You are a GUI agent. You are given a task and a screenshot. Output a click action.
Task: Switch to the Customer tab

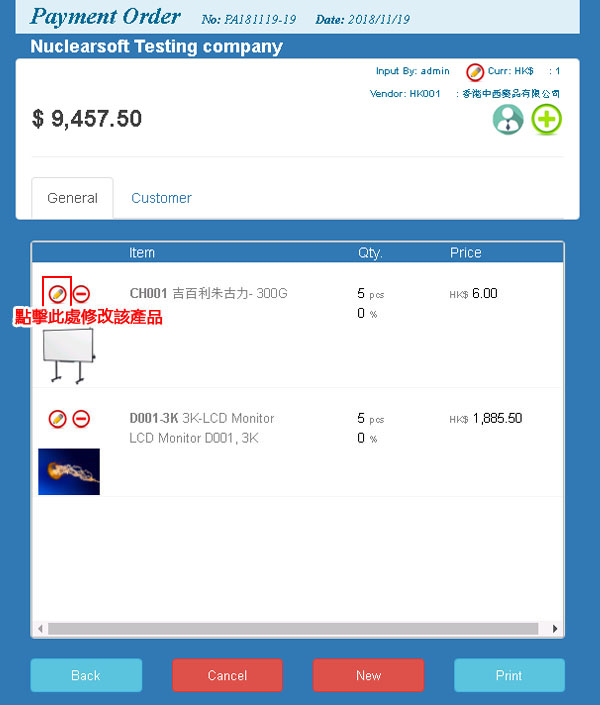pyautogui.click(x=161, y=198)
